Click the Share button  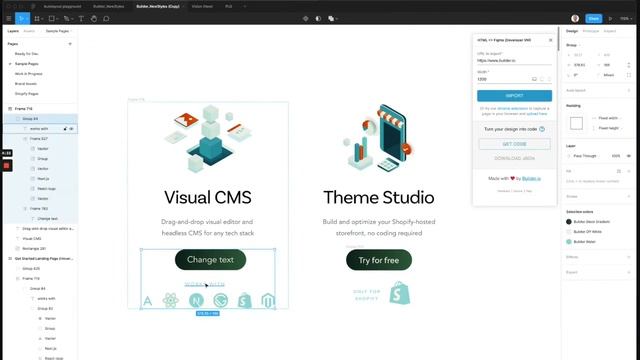tap(593, 18)
